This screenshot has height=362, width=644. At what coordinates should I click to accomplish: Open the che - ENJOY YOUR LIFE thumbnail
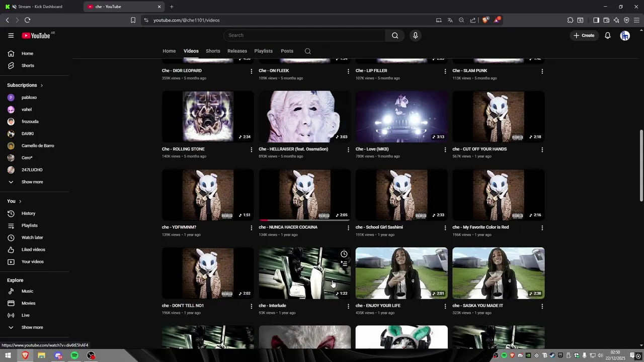tap(401, 273)
